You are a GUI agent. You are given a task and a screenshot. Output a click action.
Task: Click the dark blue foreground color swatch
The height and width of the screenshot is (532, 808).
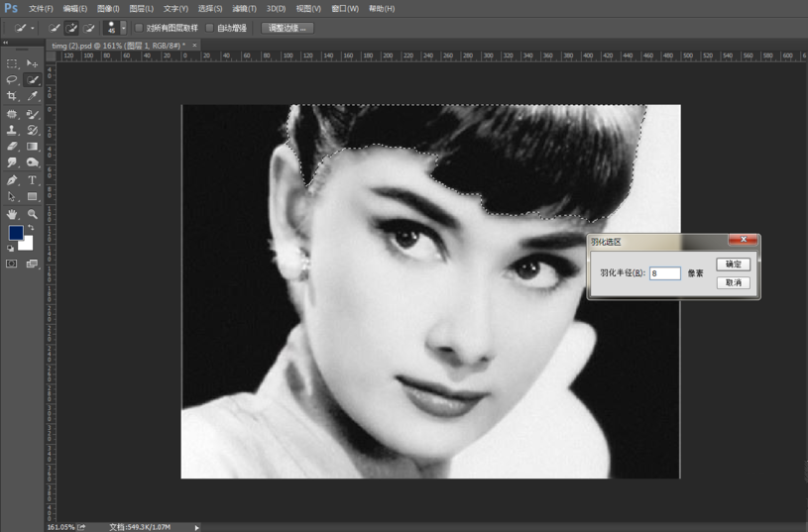pyautogui.click(x=16, y=233)
